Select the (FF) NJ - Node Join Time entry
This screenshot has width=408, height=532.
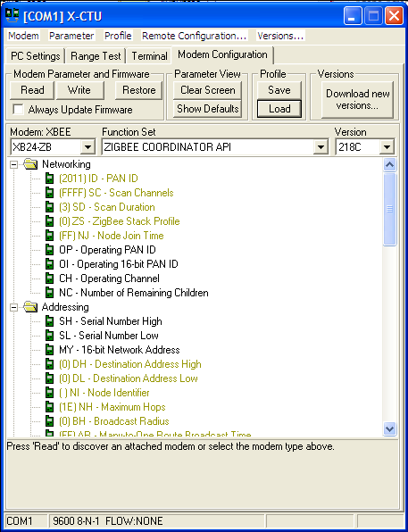coord(112,236)
